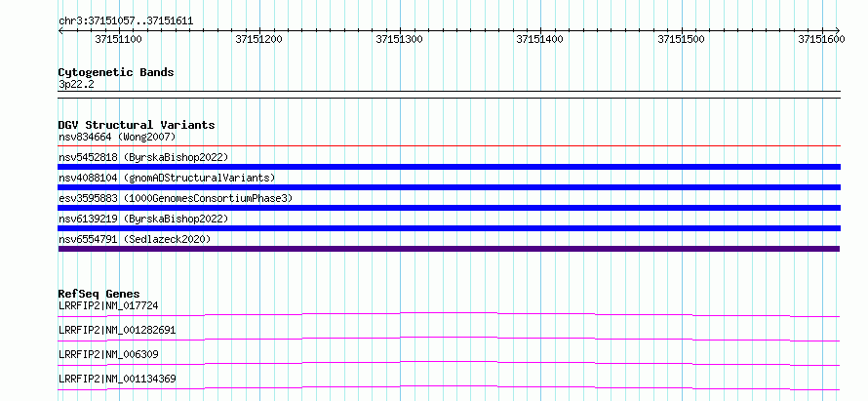Click ruler tick label 37151500
The image size is (868, 401).
681,39
